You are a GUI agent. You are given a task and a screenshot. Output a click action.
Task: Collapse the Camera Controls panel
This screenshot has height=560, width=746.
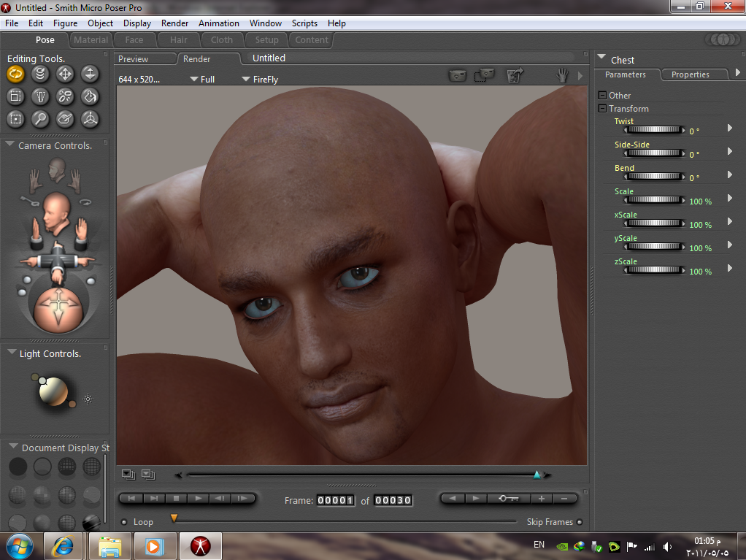11,145
